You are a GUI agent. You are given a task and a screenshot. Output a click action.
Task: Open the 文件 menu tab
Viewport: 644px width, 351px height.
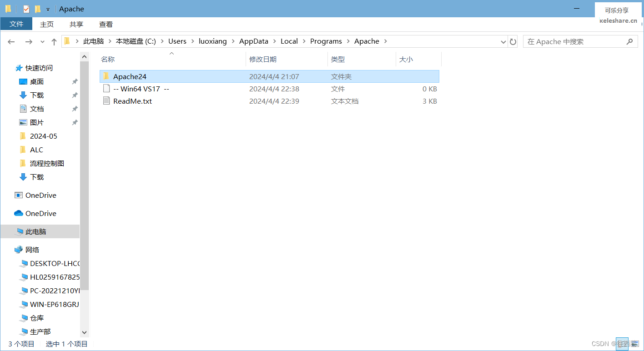(x=16, y=24)
